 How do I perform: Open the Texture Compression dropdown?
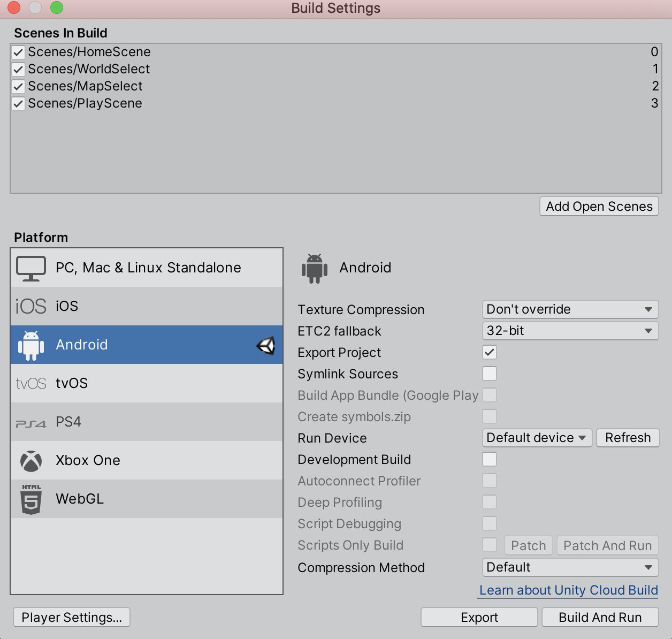coord(570,309)
